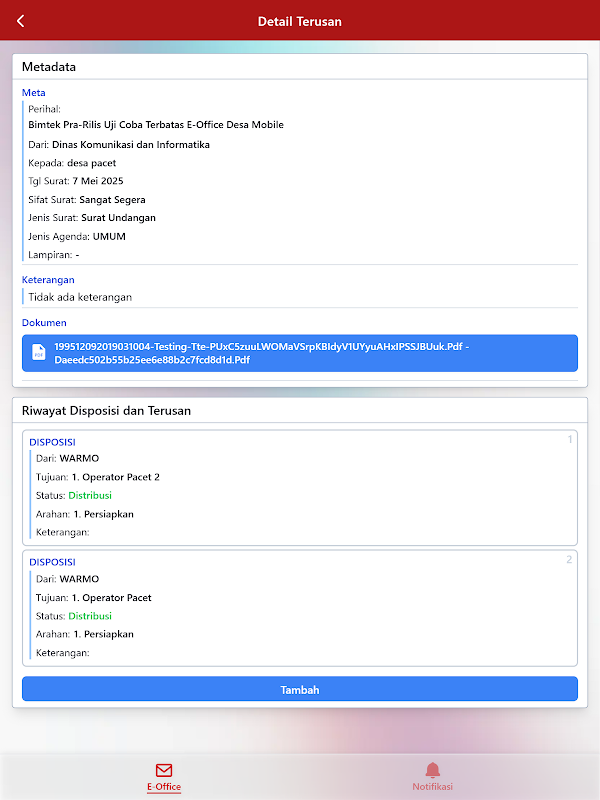Click the Perihal text Bimtek Pra-Rilis
The image size is (600, 800).
[x=156, y=125]
